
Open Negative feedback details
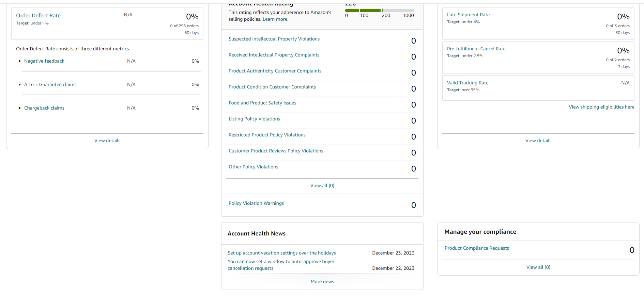click(x=44, y=61)
